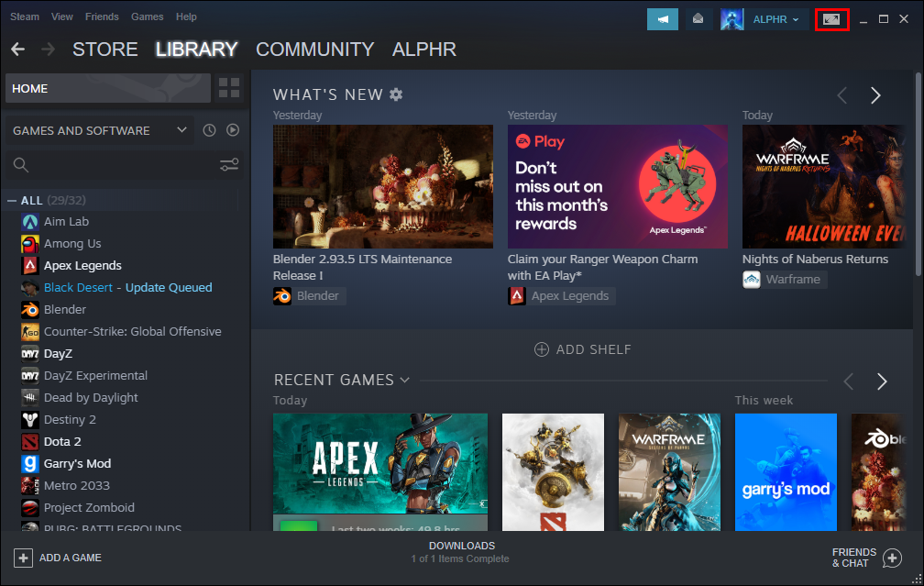Switch to collections grid view
Screen dimensions: 924x586
pyautogui.click(x=228, y=88)
